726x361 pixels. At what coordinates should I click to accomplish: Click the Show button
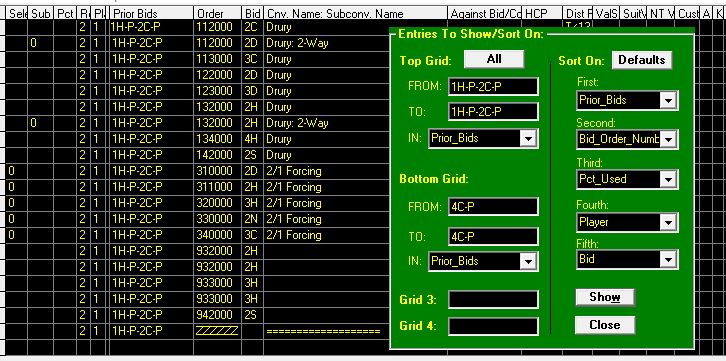click(605, 297)
